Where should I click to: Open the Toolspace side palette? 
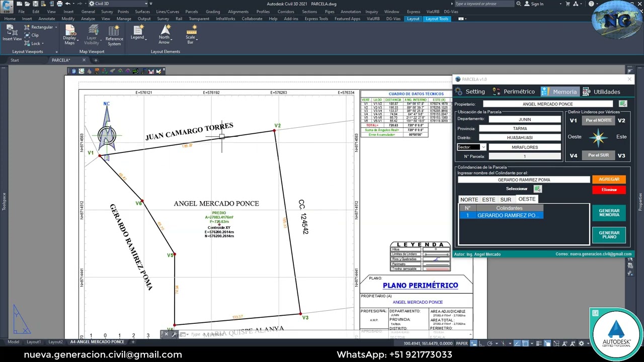(x=4, y=202)
